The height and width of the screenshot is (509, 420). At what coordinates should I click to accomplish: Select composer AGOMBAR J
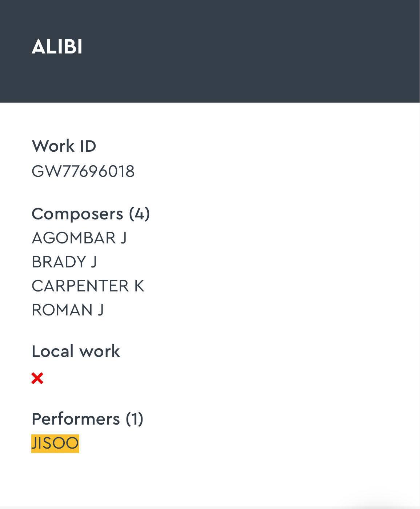(x=79, y=238)
